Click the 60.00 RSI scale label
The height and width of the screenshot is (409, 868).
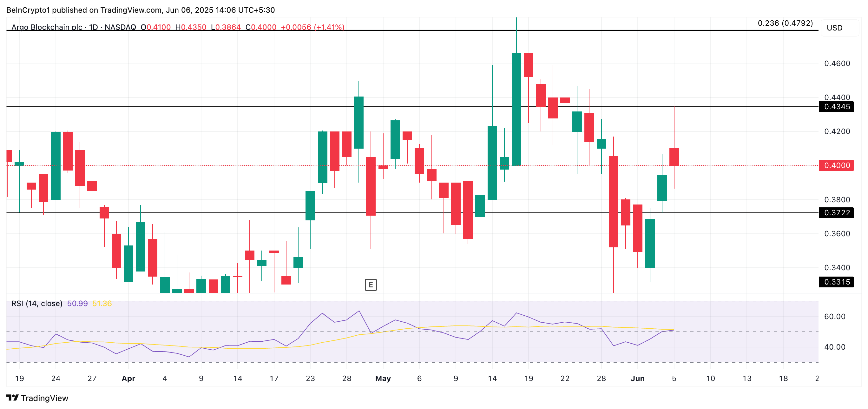pos(834,316)
